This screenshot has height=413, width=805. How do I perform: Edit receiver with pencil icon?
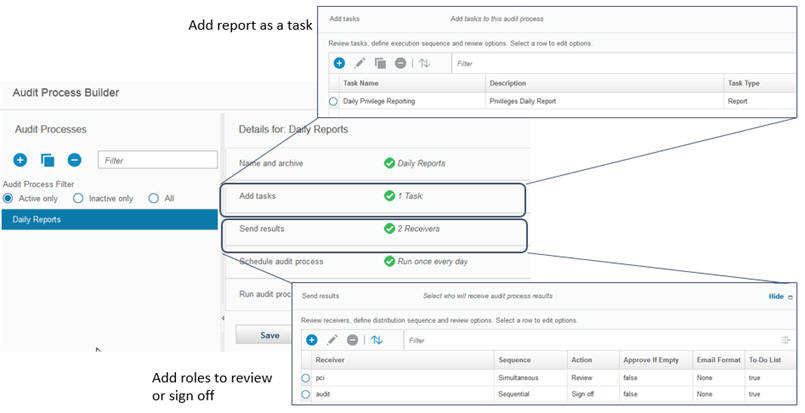pyautogui.click(x=332, y=340)
